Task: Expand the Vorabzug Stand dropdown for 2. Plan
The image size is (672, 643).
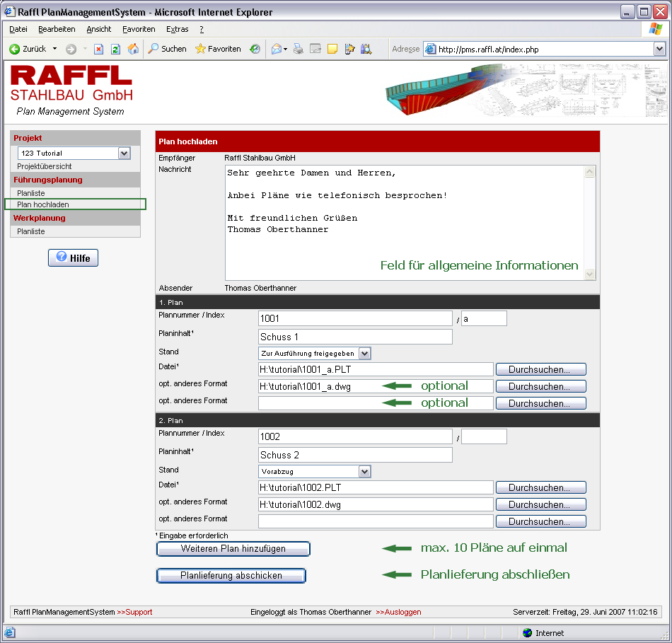Action: [364, 471]
